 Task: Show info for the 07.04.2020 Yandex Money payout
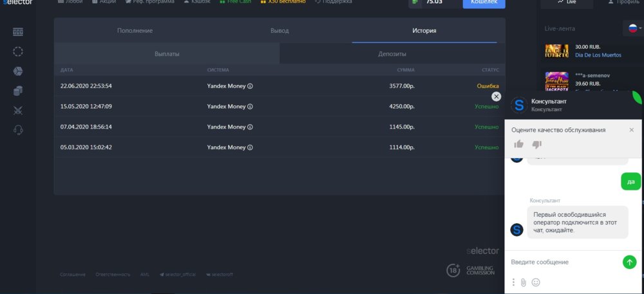[x=250, y=127]
